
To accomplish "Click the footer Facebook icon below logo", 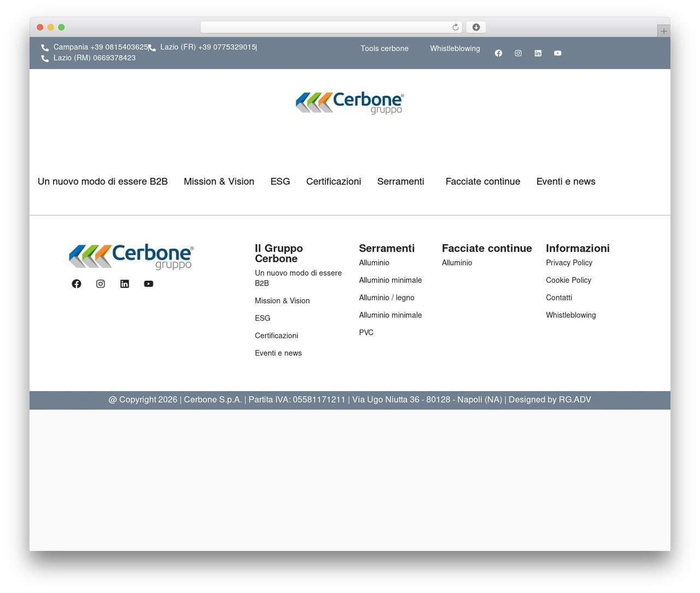I will (x=77, y=284).
